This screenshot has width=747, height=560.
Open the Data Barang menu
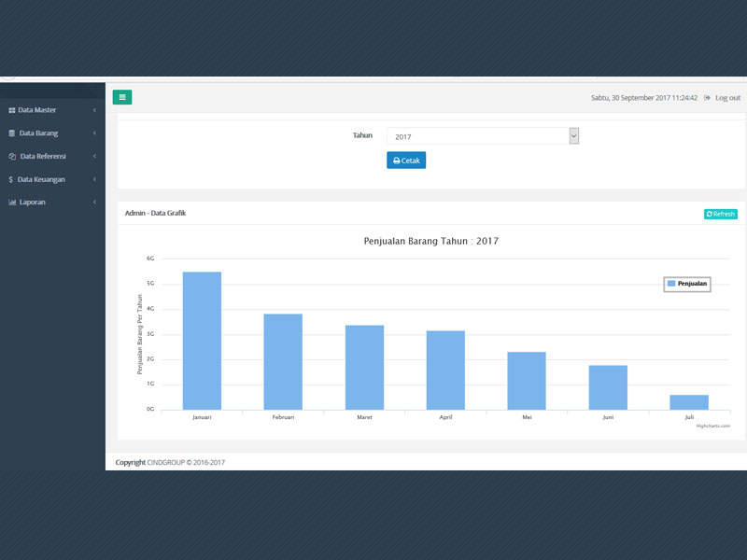pyautogui.click(x=38, y=133)
